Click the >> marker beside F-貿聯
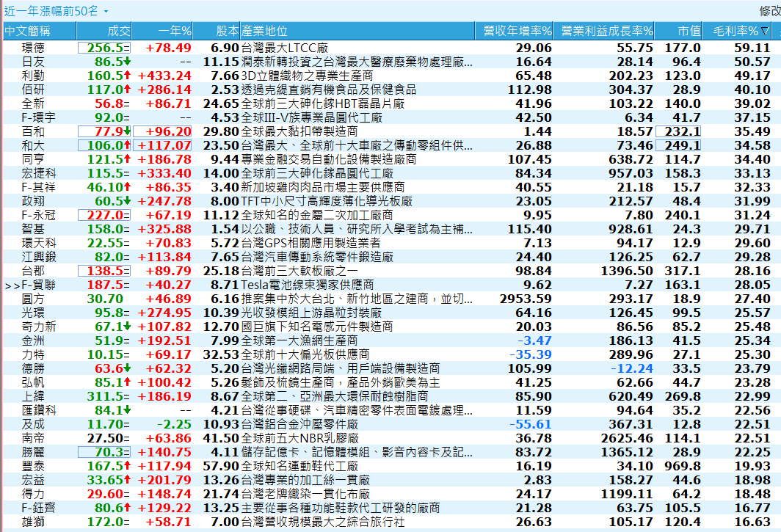Viewport: 781px width, 532px height. 11,285
